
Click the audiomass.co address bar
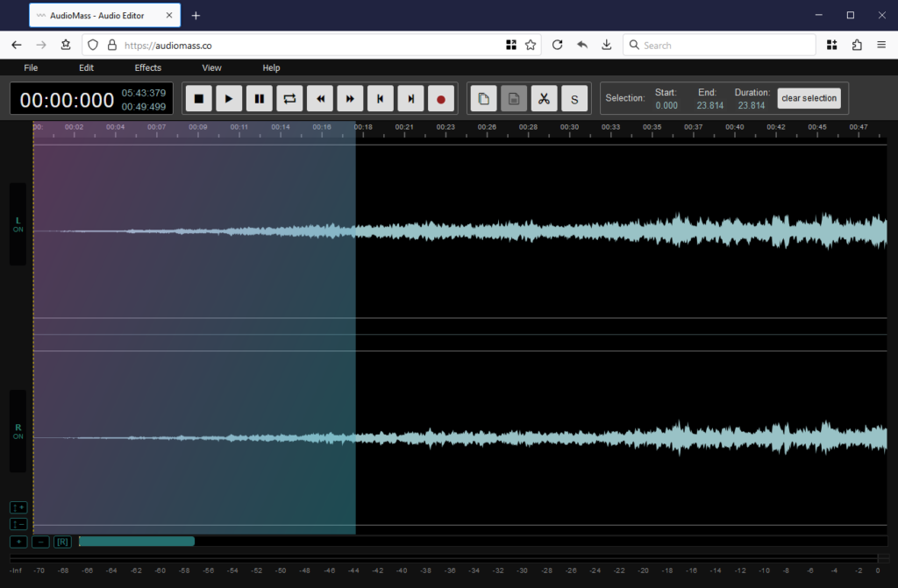coord(310,46)
